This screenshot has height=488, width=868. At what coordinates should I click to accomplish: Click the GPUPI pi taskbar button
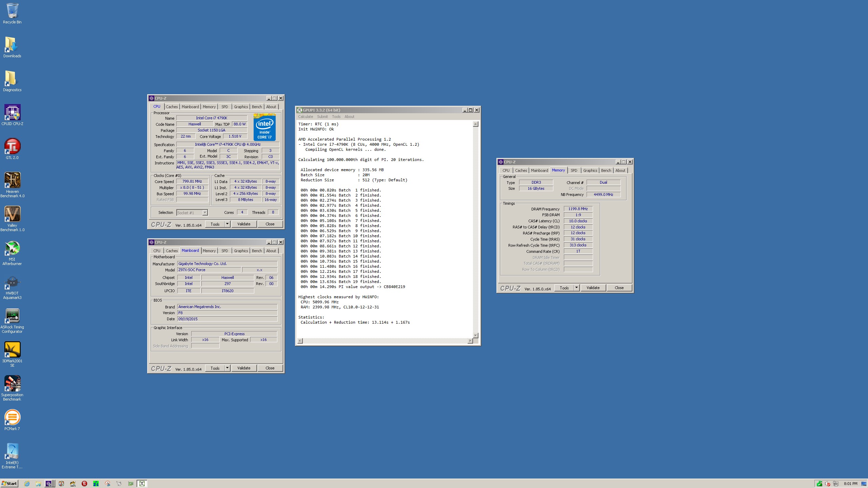point(142,484)
